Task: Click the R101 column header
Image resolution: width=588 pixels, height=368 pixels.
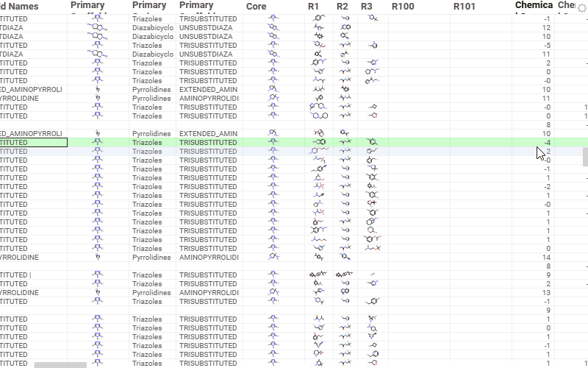Action: (x=465, y=7)
